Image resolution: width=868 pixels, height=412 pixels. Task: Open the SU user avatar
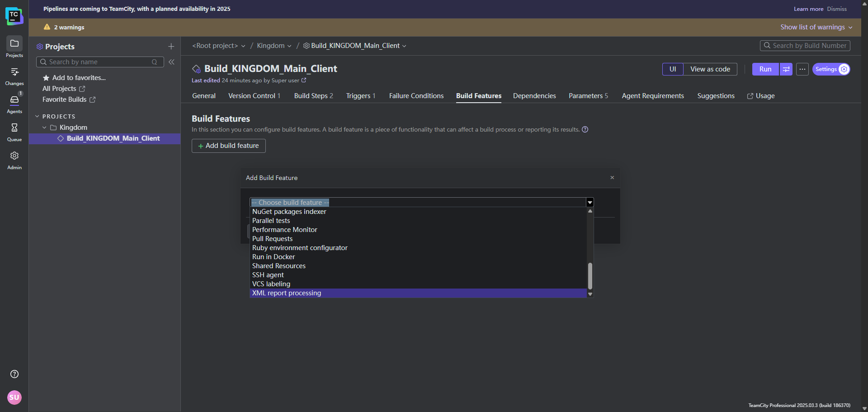[14, 398]
